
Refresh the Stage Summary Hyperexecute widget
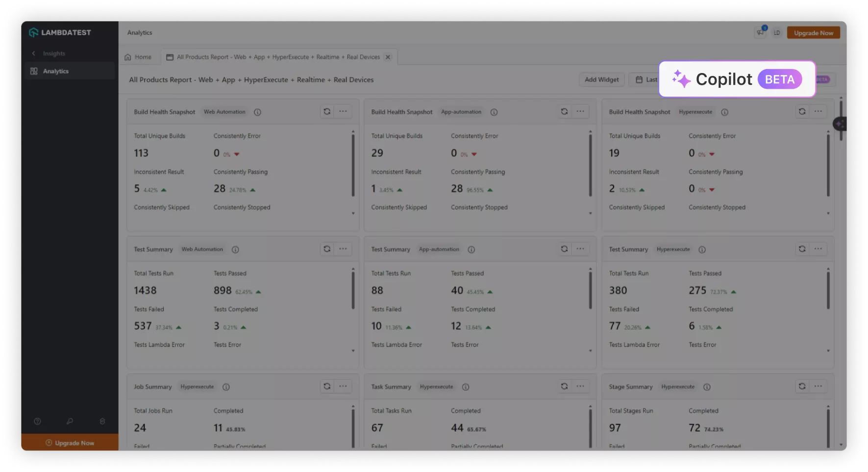pos(802,386)
